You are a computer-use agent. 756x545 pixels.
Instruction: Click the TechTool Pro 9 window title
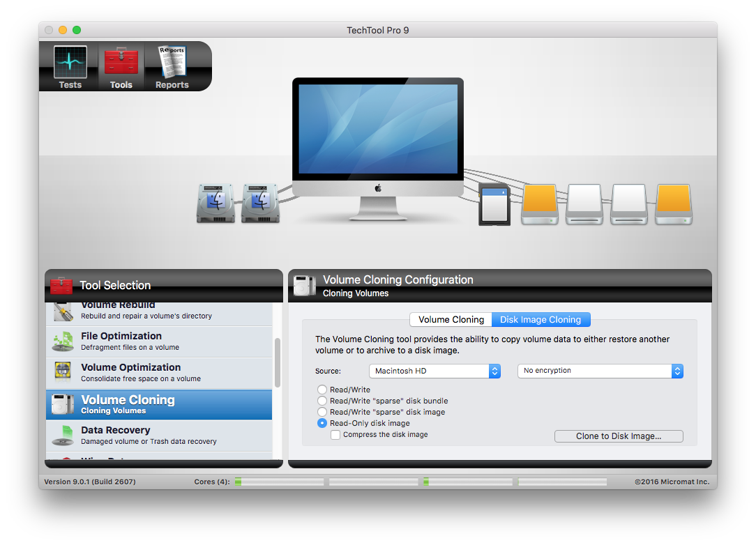[378, 31]
